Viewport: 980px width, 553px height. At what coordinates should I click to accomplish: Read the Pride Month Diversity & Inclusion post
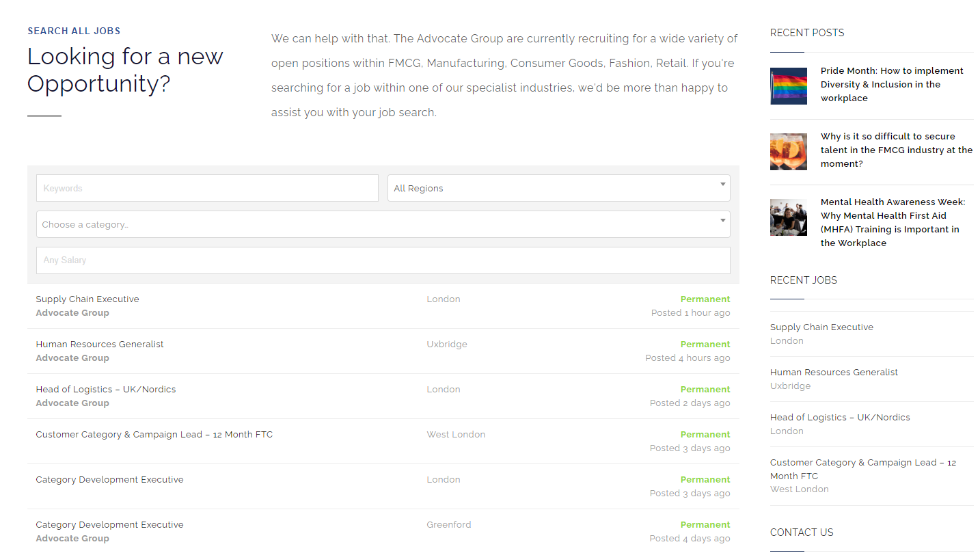[x=891, y=84]
